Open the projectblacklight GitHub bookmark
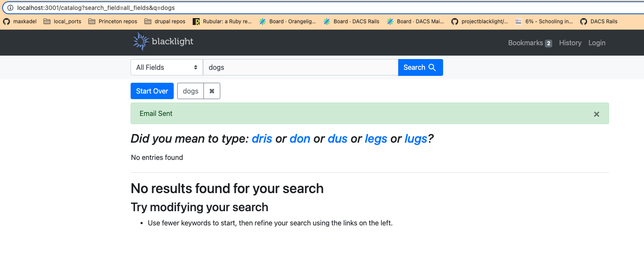 coord(480,21)
